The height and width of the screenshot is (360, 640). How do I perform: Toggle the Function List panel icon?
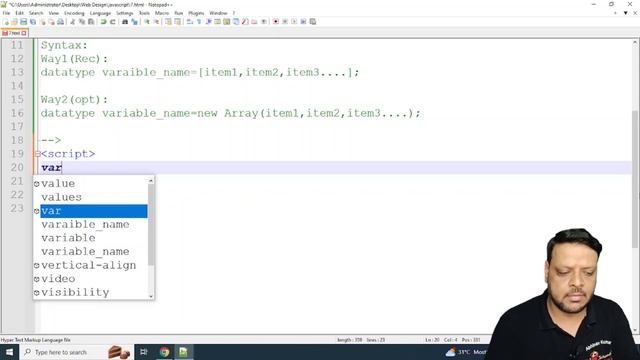245,22
